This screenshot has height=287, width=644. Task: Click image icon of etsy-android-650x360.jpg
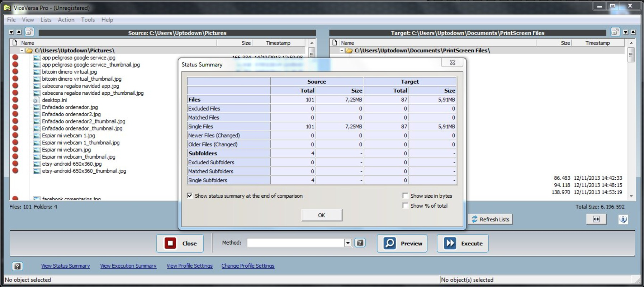pyautogui.click(x=37, y=164)
